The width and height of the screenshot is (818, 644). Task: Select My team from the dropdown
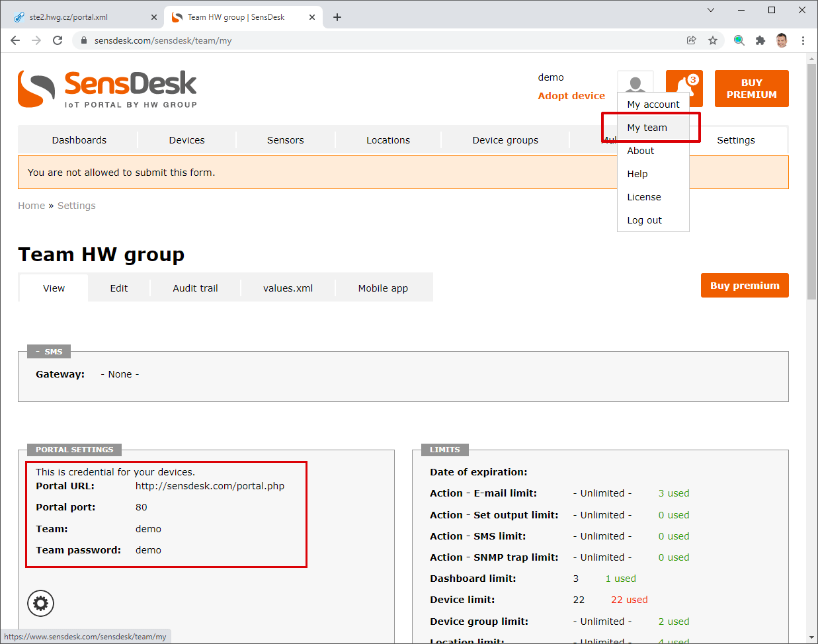pos(653,128)
